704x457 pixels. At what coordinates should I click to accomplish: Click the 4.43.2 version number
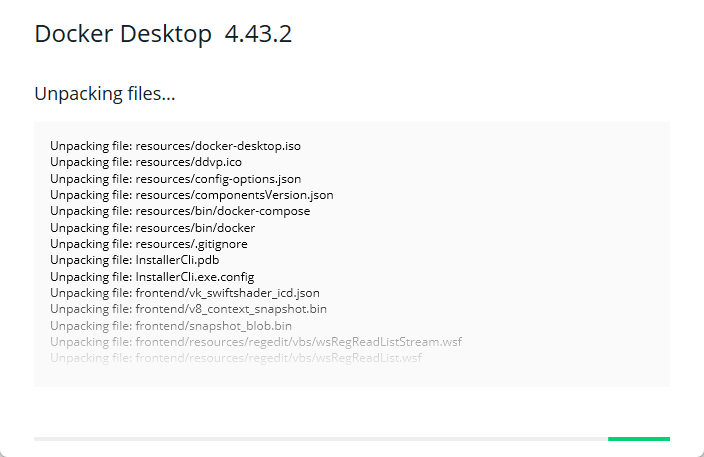pos(258,34)
